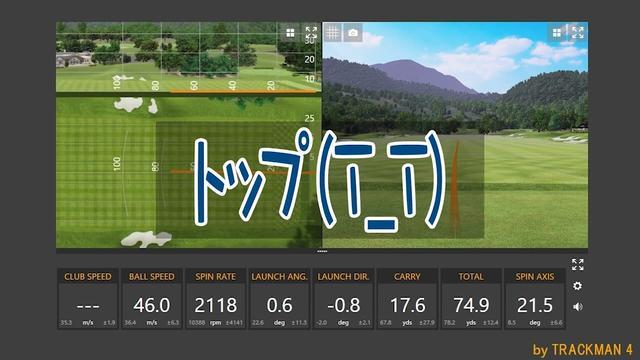The height and width of the screenshot is (360, 640).
Task: Expand the data tiles panel to fullscreen
Action: 578,264
